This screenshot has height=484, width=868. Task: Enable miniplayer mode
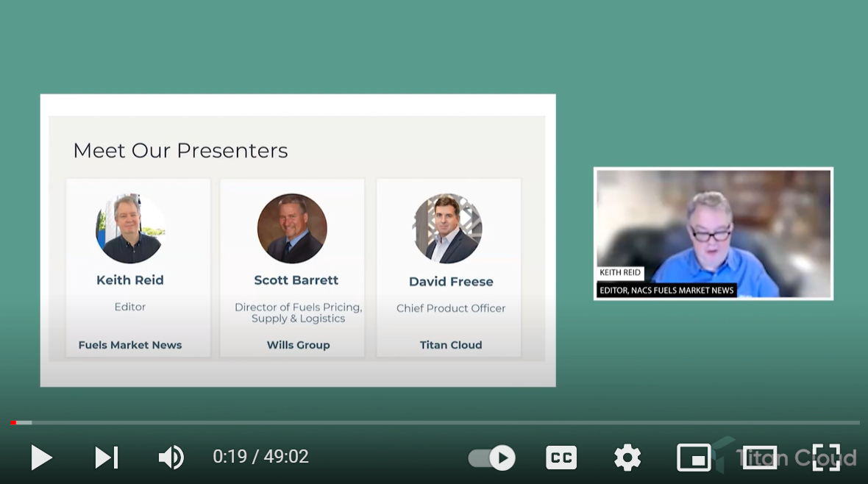[694, 458]
